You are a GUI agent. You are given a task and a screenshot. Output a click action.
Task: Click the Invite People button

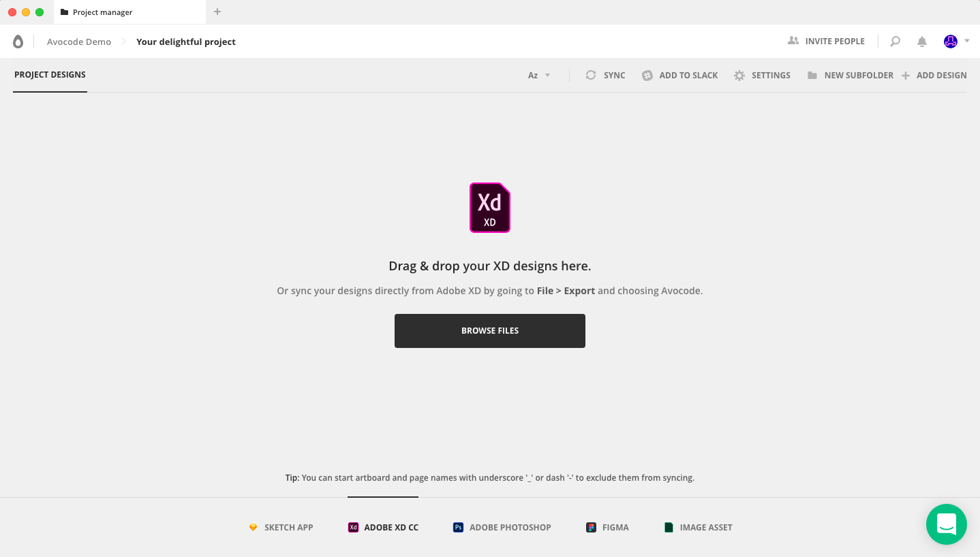click(x=826, y=42)
